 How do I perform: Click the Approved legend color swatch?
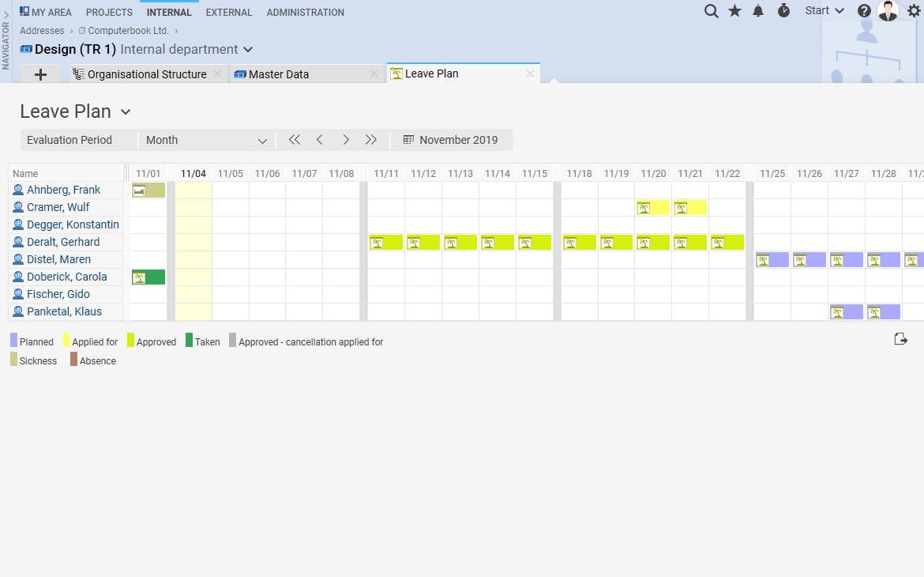pyautogui.click(x=131, y=340)
